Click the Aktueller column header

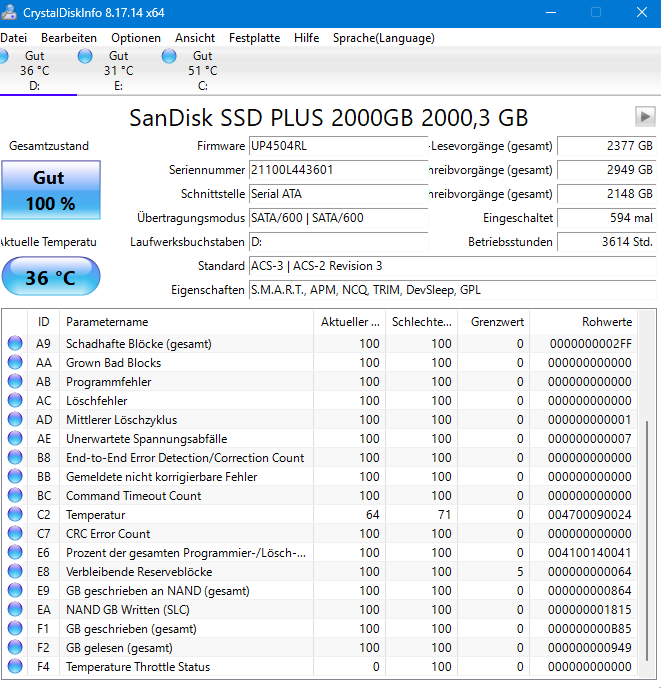pos(349,322)
